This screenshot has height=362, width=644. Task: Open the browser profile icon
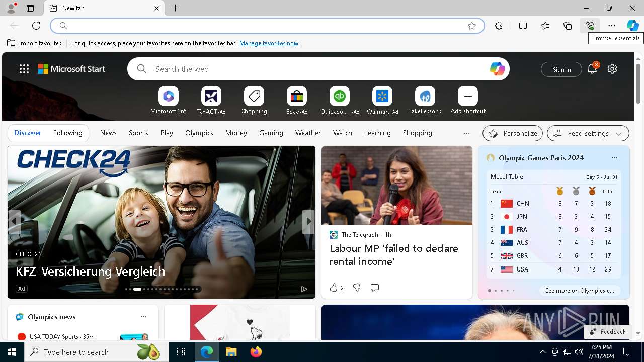coord(11,8)
